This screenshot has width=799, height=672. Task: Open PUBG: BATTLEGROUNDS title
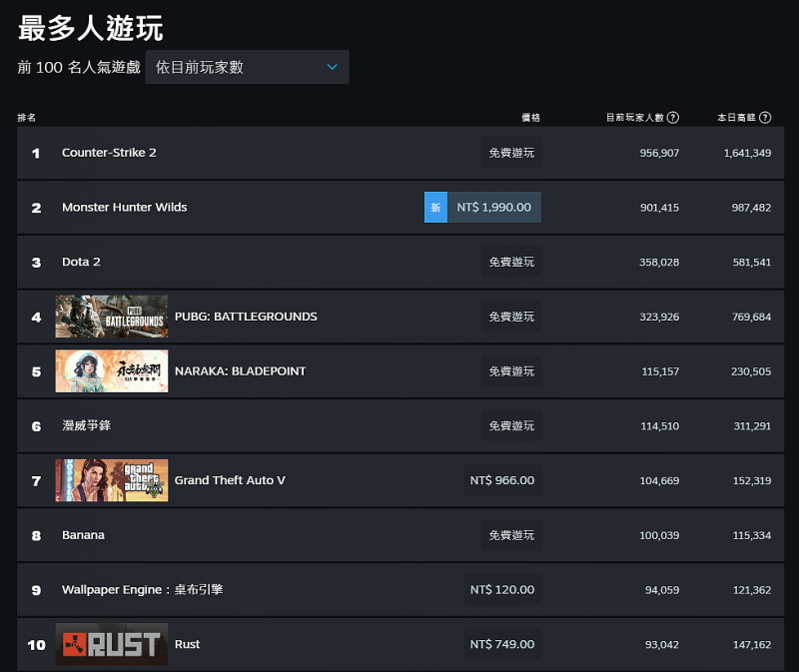point(246,317)
